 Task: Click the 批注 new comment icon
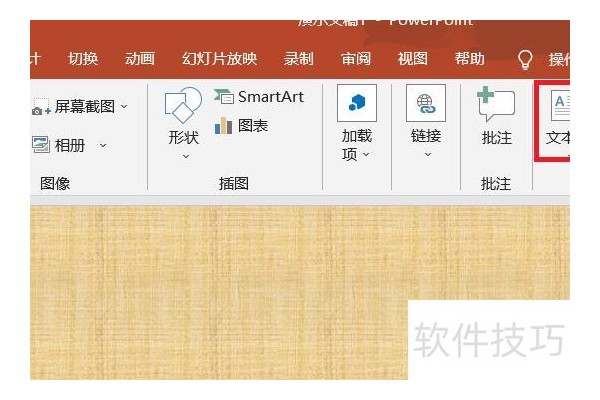496,104
